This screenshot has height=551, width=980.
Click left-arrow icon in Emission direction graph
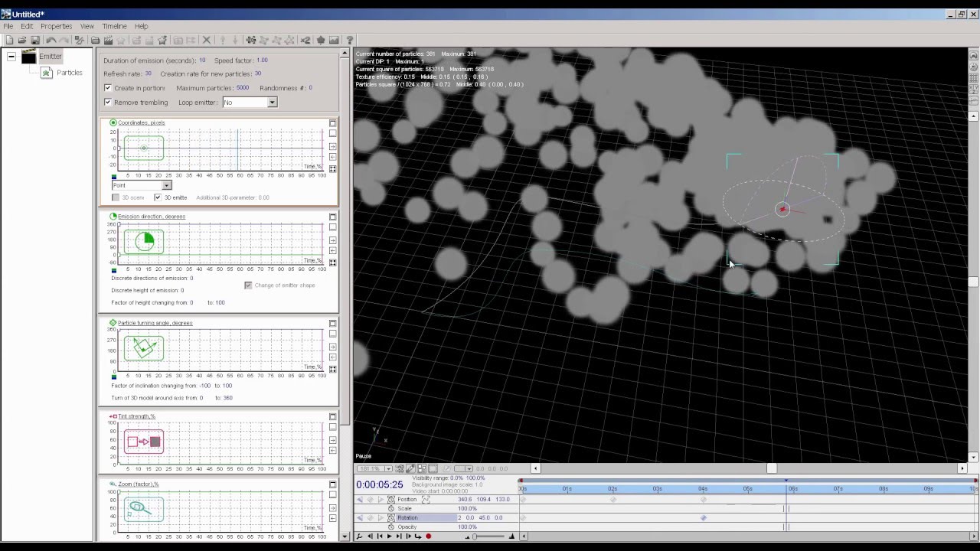pos(332,250)
